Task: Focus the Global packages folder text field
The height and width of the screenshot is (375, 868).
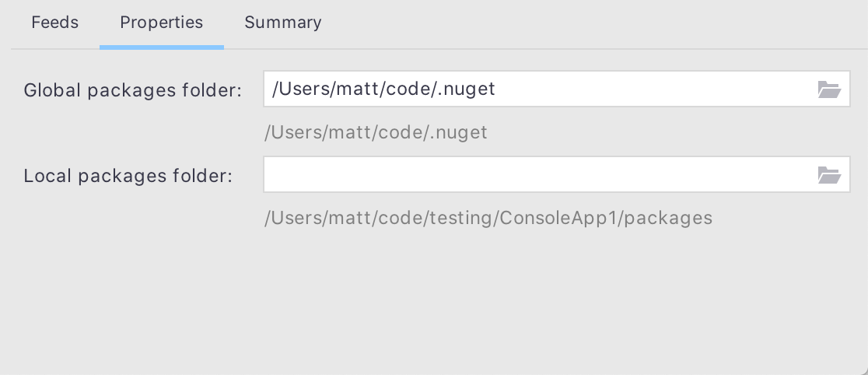Action: point(556,89)
